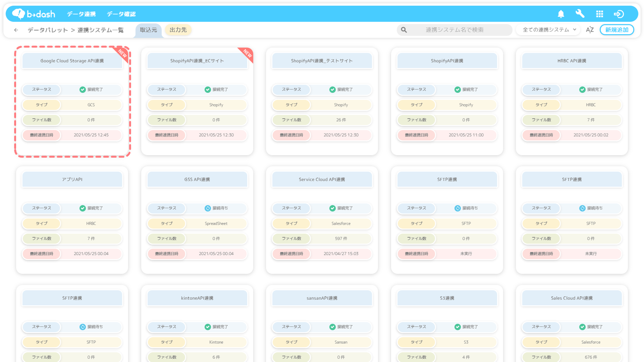
Task: Go back with the left arrow icon
Action: click(16, 30)
